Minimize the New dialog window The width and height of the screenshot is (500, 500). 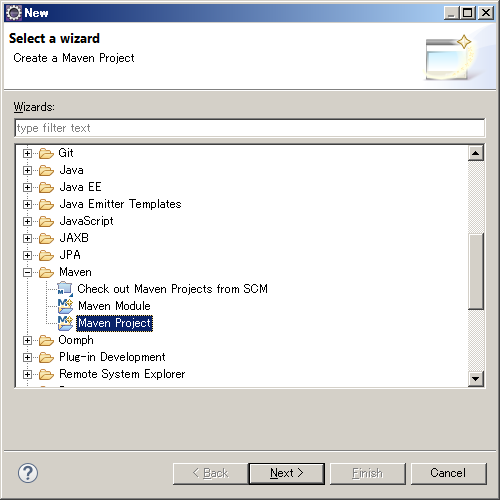tap(452, 13)
